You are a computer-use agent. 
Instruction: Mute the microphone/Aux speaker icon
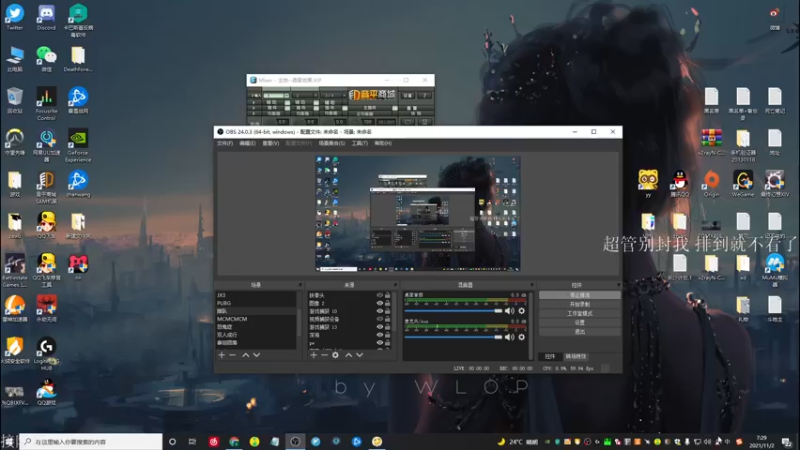[509, 337]
